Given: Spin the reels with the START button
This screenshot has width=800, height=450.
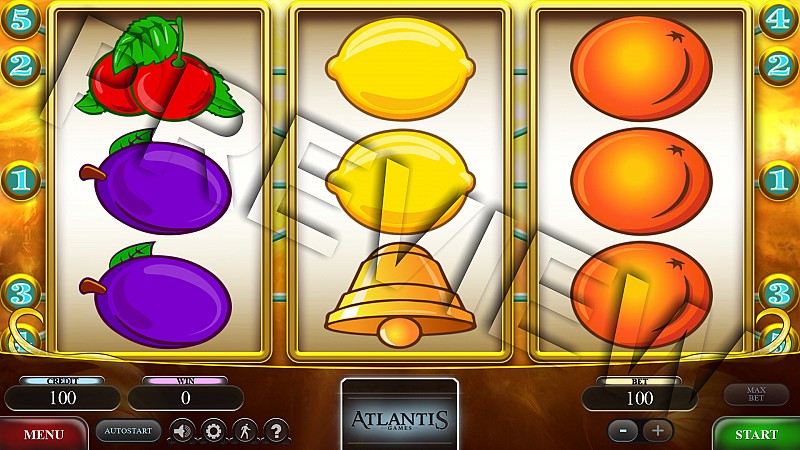Looking at the screenshot, I should coord(756,434).
